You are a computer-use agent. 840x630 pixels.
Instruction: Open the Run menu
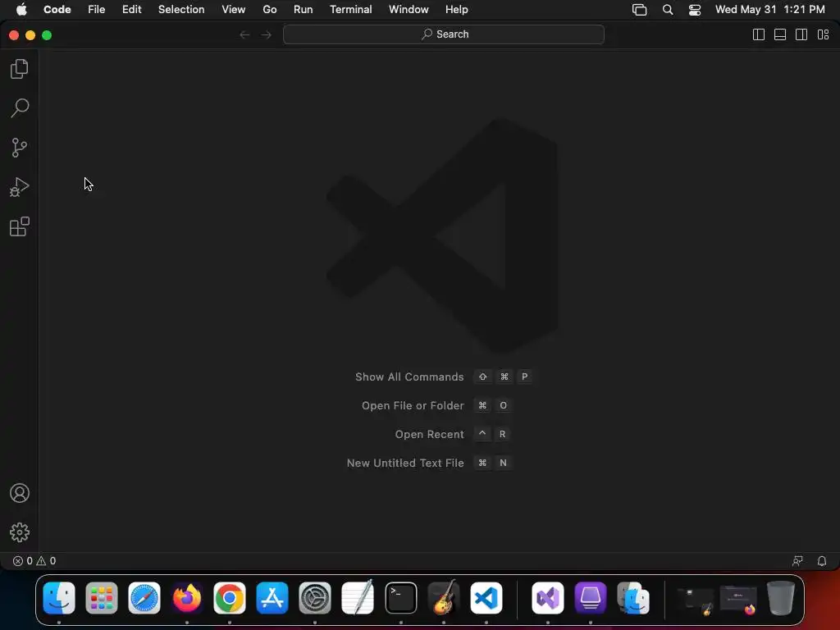pyautogui.click(x=304, y=10)
